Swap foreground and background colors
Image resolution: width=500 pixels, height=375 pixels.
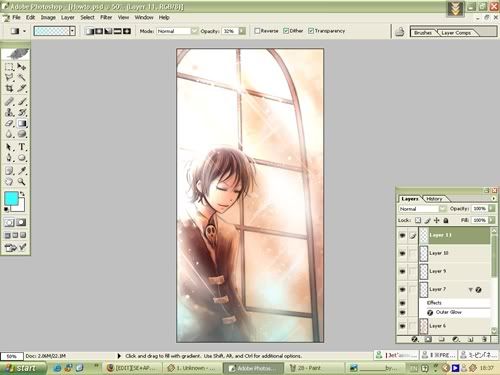pos(22,194)
